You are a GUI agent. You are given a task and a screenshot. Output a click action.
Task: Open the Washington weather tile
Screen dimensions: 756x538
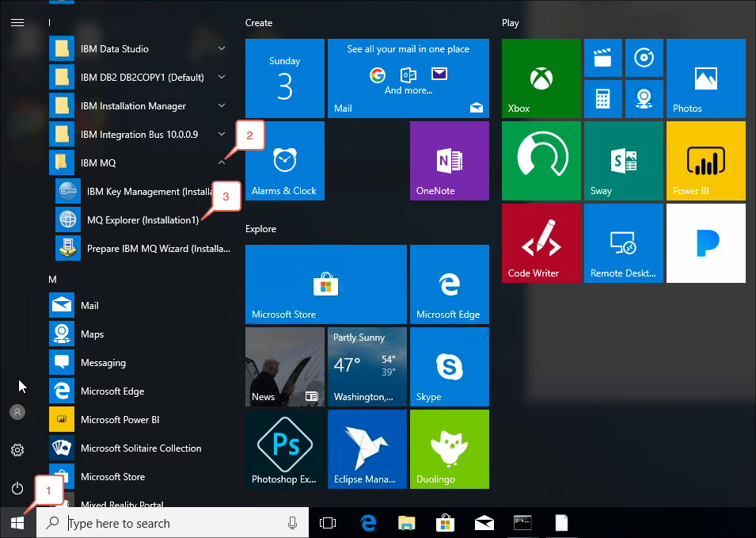click(x=367, y=367)
